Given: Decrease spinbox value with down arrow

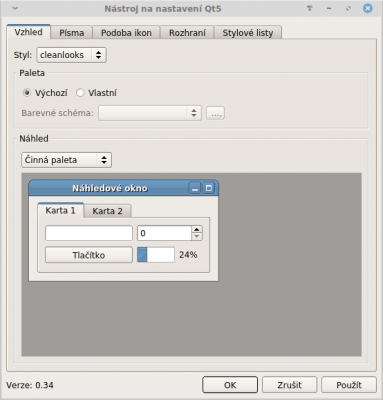Looking at the screenshot, I should point(197,237).
